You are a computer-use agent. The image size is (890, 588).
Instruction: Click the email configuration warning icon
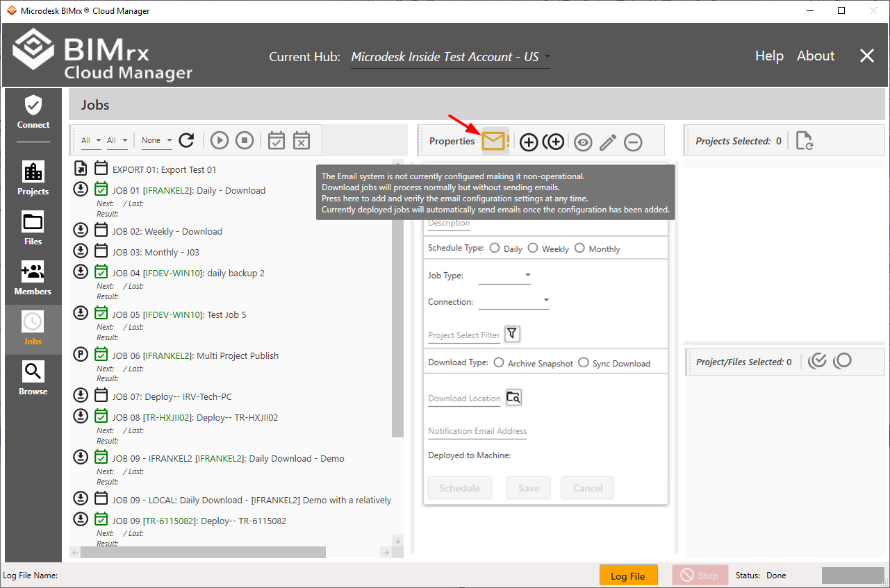495,141
